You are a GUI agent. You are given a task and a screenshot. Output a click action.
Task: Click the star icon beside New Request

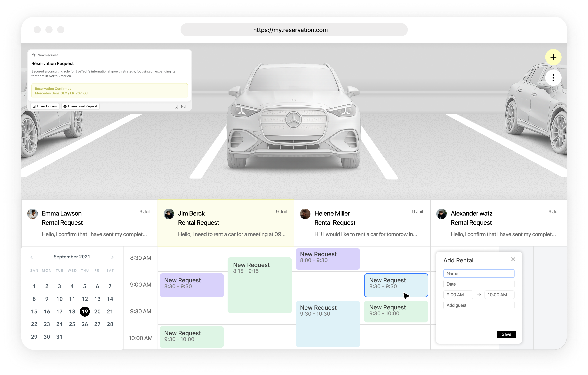click(34, 55)
